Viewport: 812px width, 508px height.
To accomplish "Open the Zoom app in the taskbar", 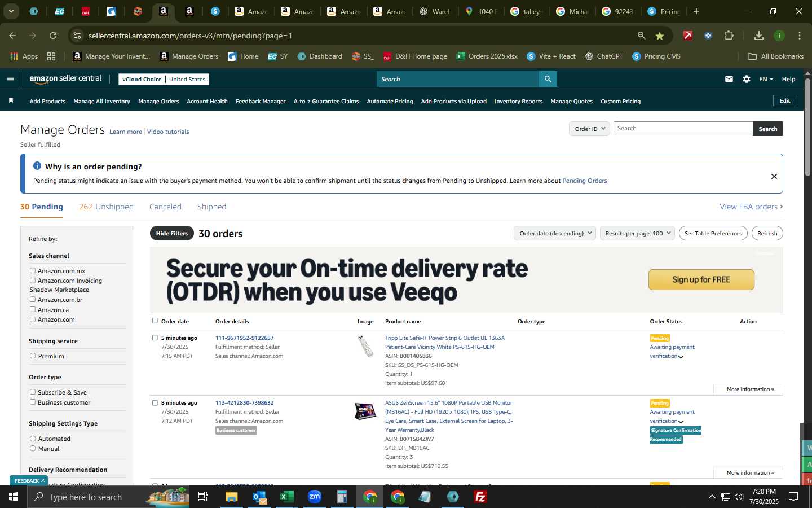I will pos(314,497).
